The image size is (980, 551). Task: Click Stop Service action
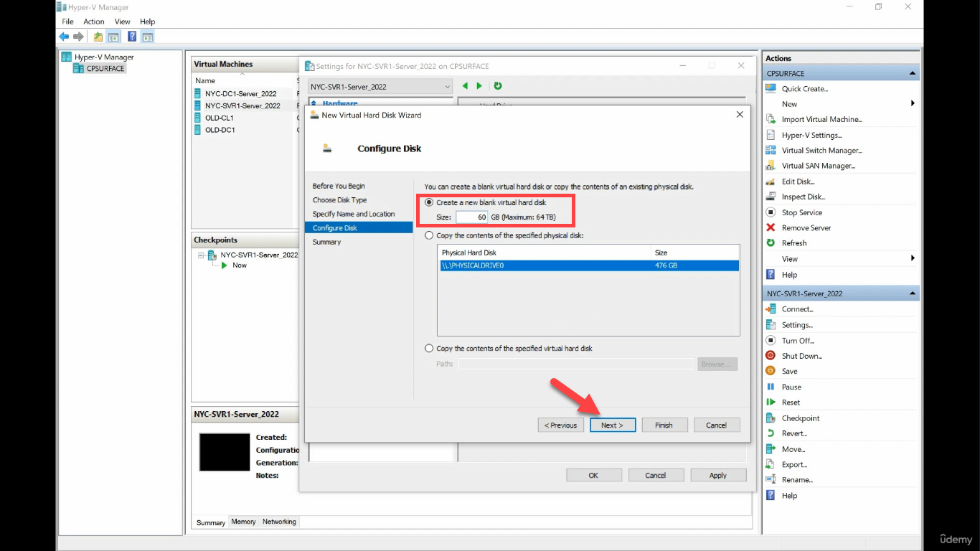[801, 212]
